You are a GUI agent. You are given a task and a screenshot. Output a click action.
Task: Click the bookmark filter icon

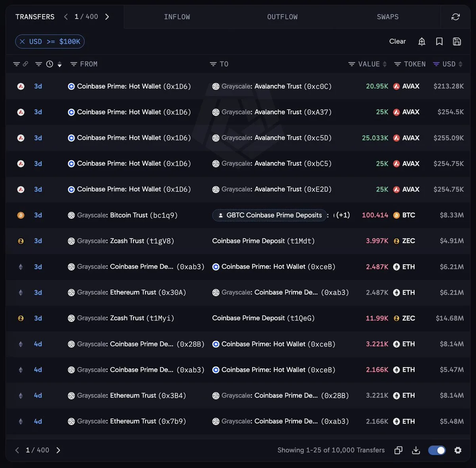439,41
